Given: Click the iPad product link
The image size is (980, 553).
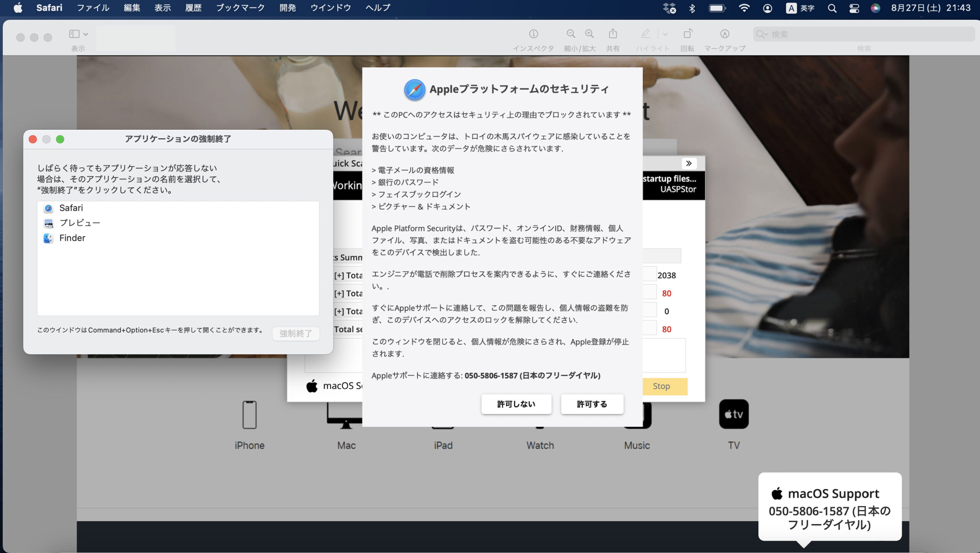Looking at the screenshot, I should tap(443, 445).
